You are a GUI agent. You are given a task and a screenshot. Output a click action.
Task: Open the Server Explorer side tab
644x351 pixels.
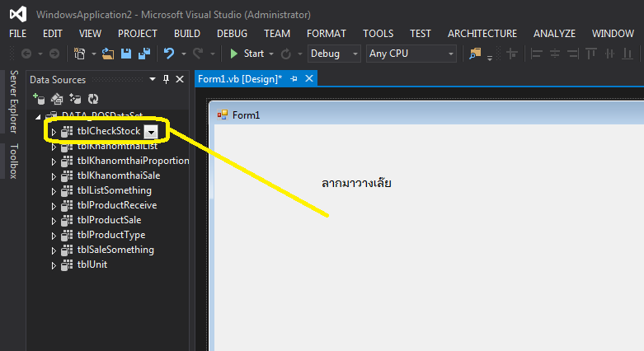click(x=13, y=102)
